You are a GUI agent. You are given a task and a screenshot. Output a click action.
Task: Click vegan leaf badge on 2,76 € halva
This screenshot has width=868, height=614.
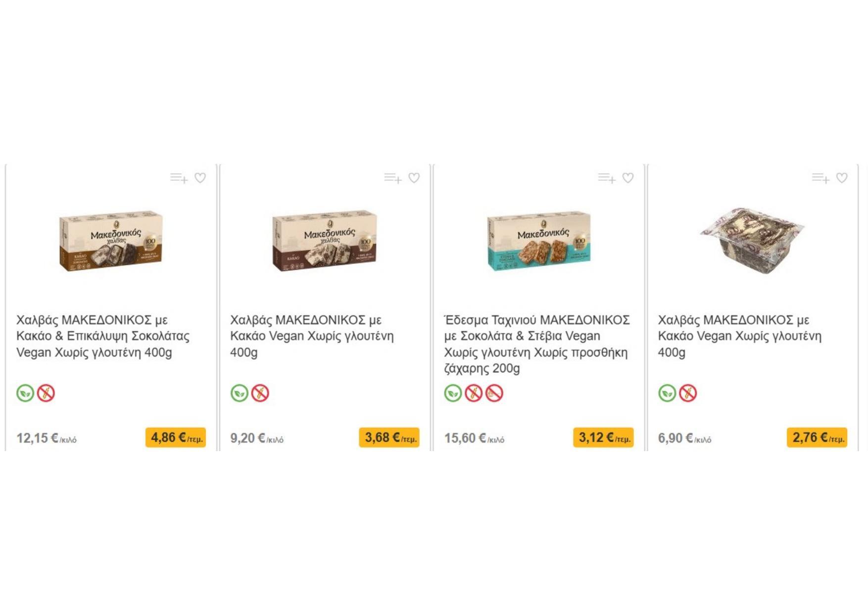667,393
